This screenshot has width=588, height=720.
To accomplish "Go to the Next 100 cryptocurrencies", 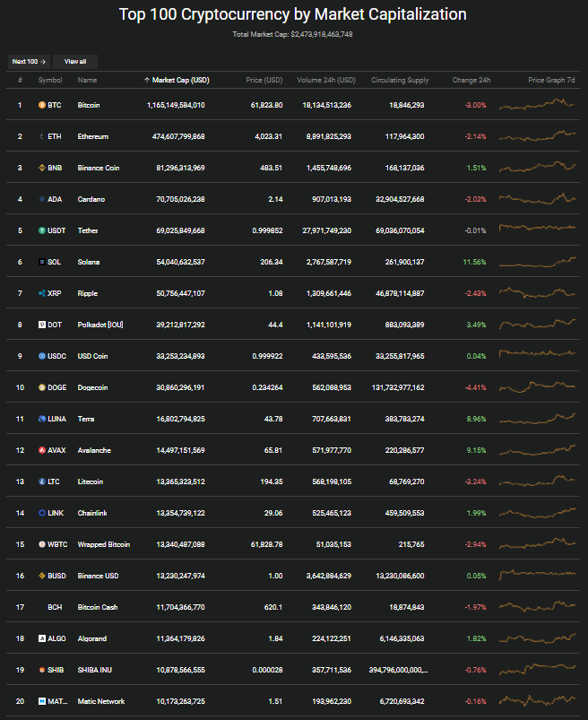I will [x=29, y=62].
